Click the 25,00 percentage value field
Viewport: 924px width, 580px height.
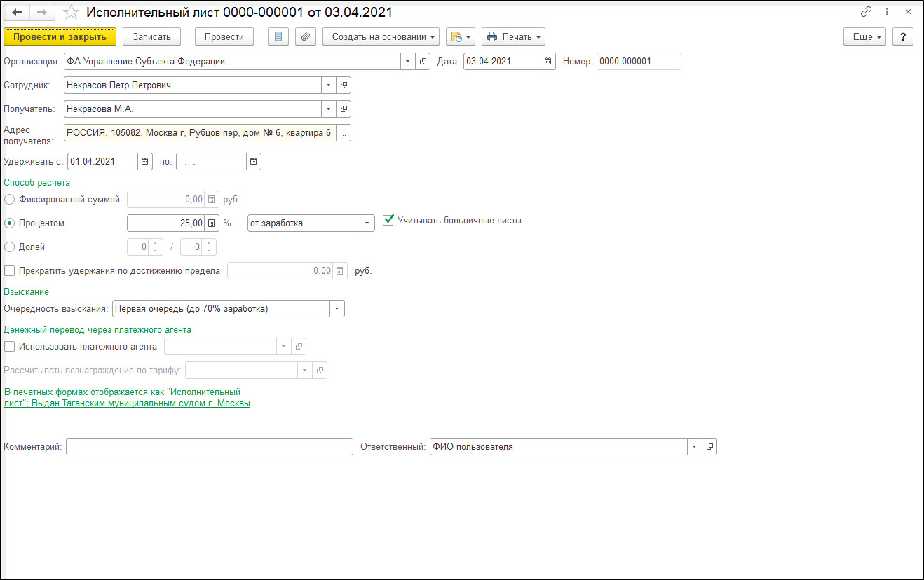point(166,223)
